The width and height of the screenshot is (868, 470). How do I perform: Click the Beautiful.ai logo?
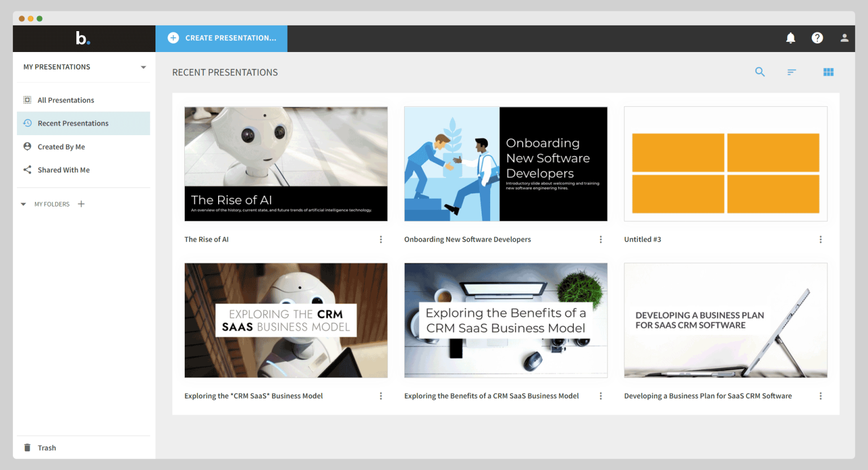(x=83, y=38)
